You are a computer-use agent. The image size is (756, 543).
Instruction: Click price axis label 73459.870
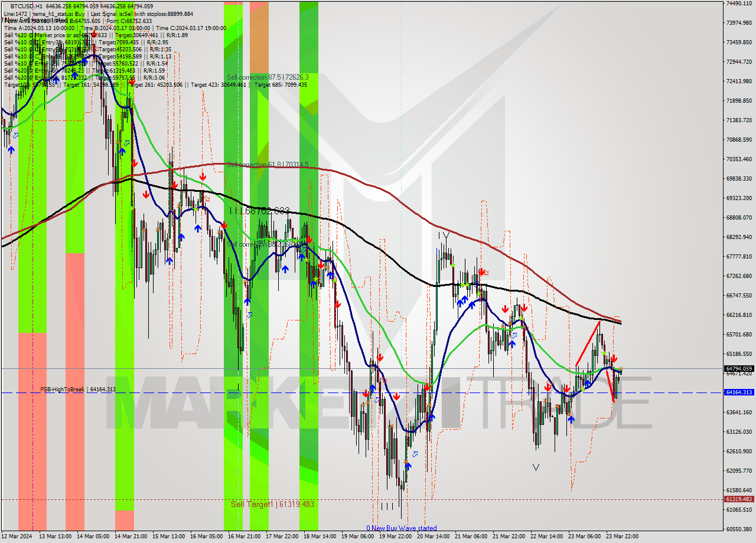click(x=739, y=42)
